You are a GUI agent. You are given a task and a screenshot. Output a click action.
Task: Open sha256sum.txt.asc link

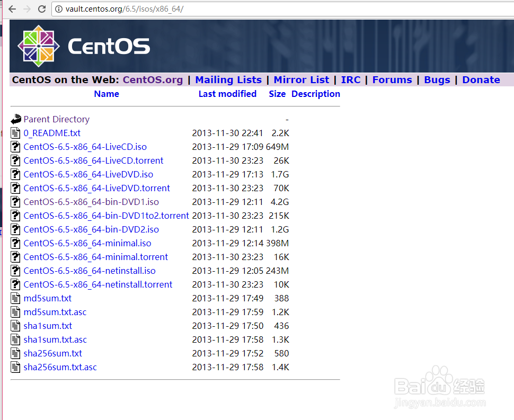pyautogui.click(x=60, y=367)
